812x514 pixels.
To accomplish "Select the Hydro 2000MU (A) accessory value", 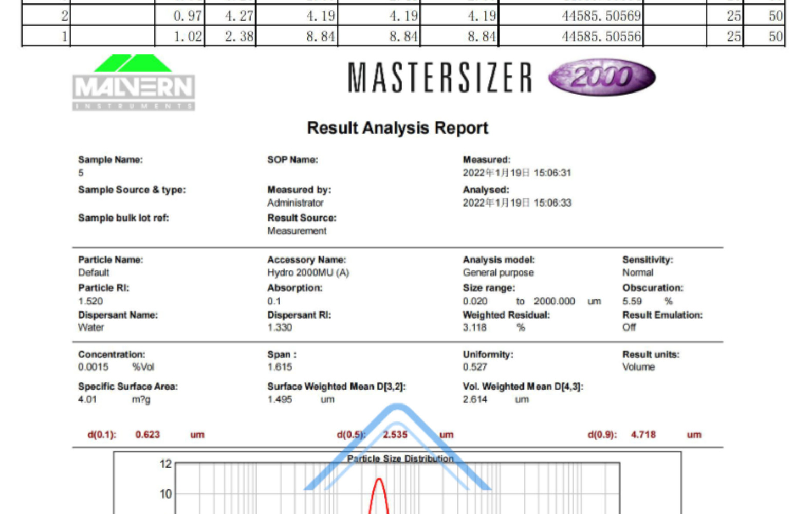I will [308, 272].
